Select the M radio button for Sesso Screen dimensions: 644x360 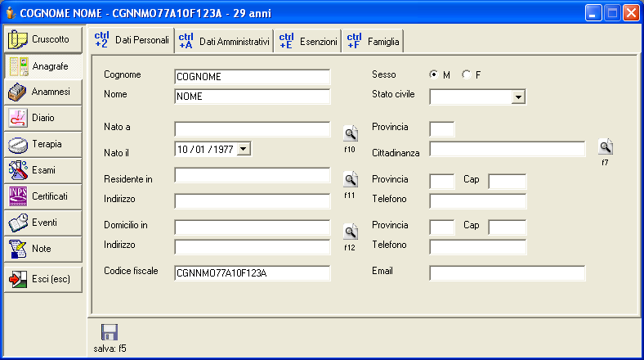click(434, 75)
